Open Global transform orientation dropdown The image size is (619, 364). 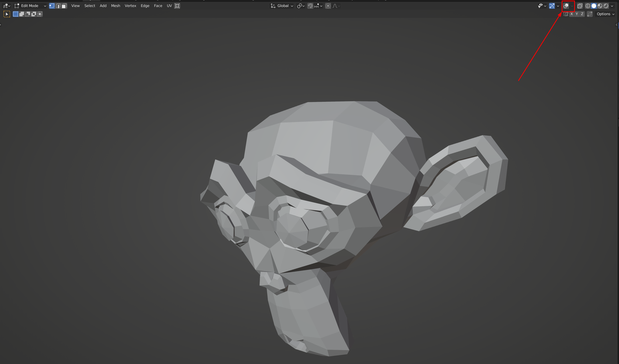click(x=282, y=6)
